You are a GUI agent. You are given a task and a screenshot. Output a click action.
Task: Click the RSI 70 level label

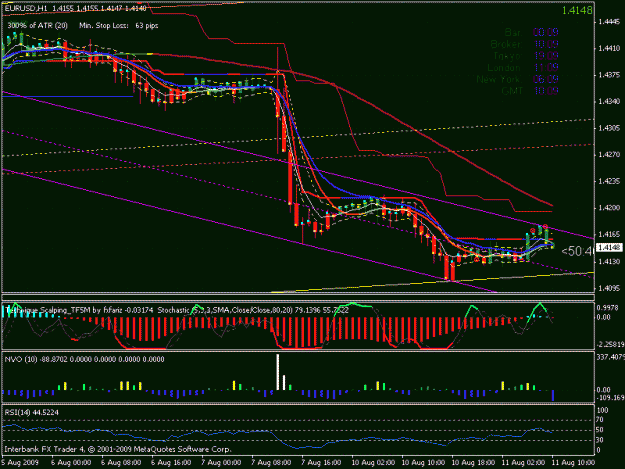pos(600,420)
